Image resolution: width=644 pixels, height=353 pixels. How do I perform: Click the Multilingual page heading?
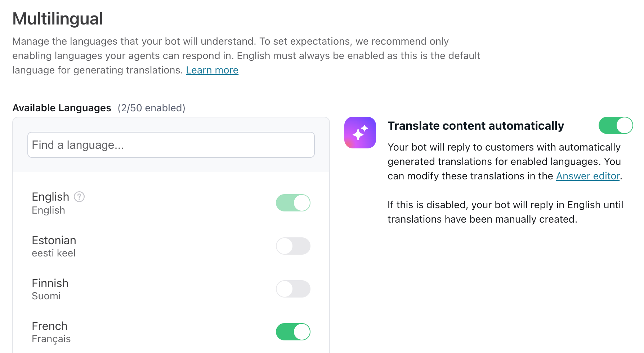58,18
